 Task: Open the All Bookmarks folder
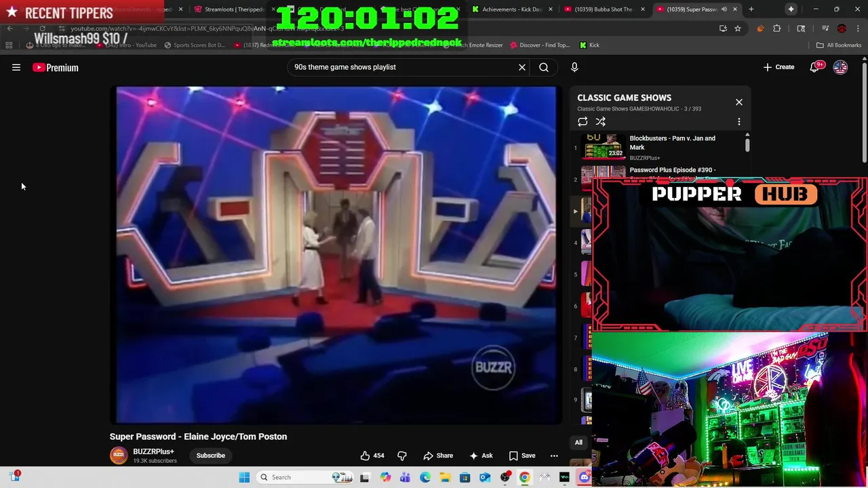point(839,45)
